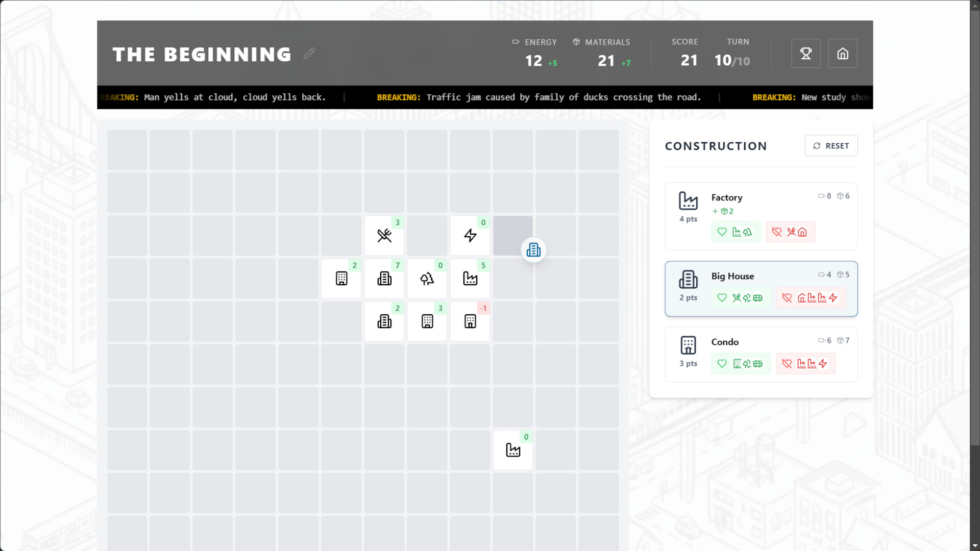Click the park tree tile on the grid
This screenshot has height=551, width=980.
point(427,279)
